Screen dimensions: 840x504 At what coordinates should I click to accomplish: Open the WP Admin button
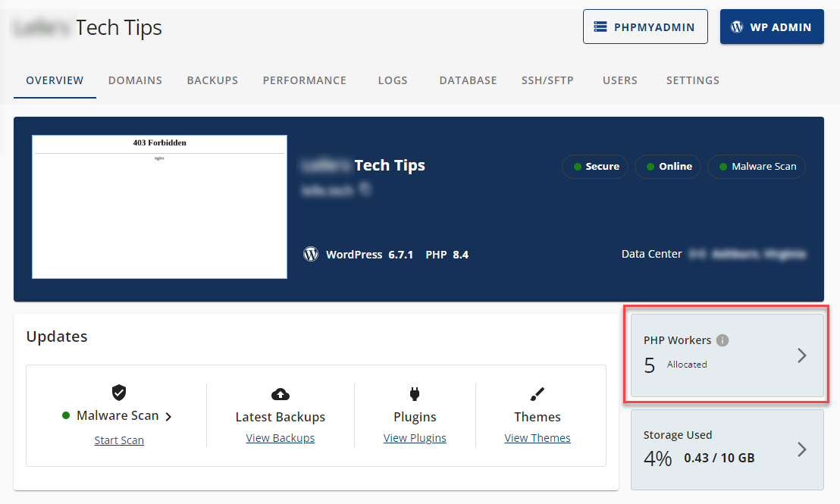pos(772,27)
